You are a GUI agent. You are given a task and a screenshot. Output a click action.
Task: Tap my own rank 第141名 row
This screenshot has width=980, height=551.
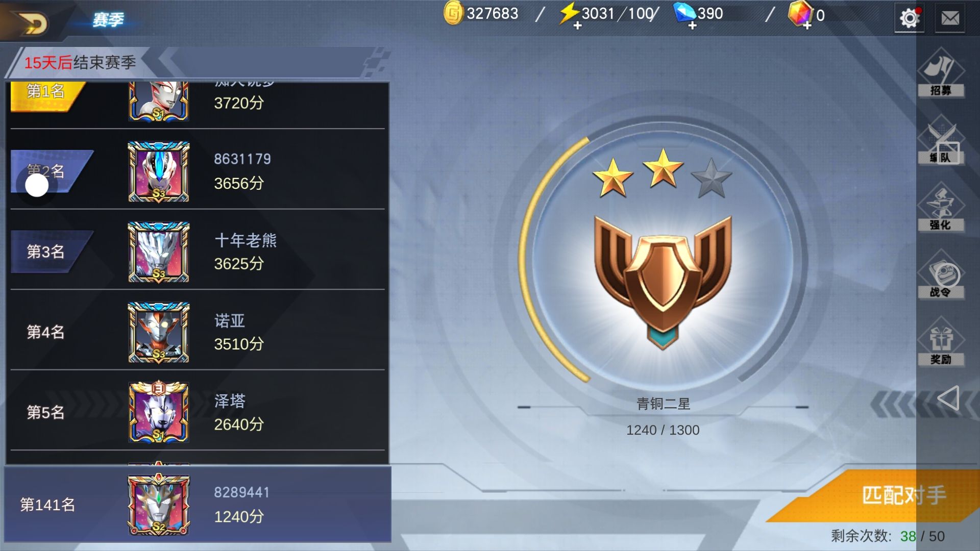click(x=198, y=504)
